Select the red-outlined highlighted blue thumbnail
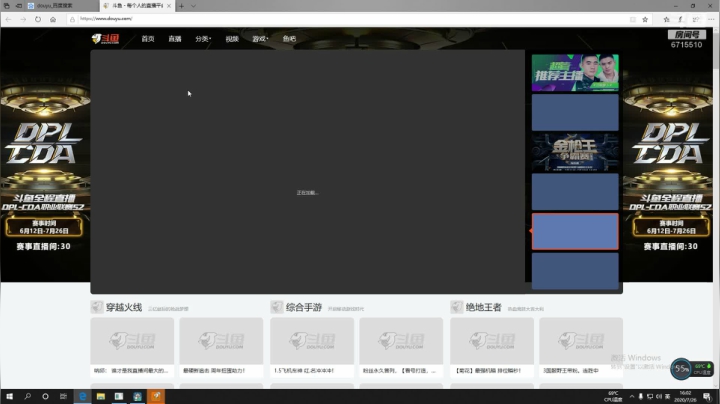 pyautogui.click(x=575, y=231)
